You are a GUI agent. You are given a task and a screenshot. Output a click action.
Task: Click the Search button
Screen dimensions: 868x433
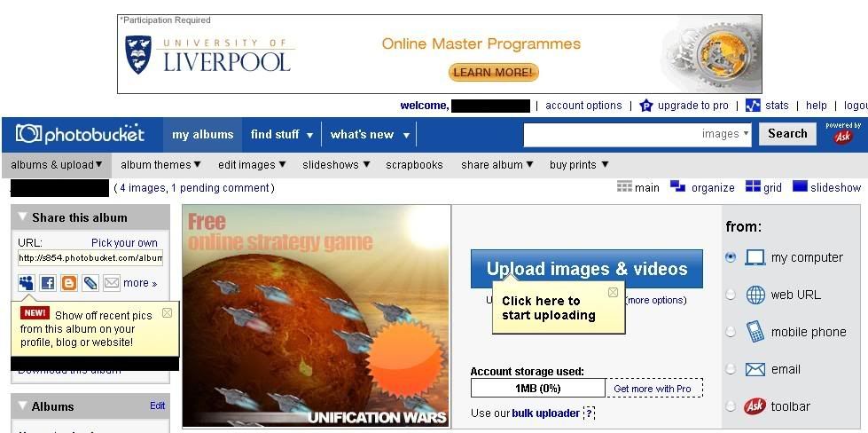click(787, 133)
